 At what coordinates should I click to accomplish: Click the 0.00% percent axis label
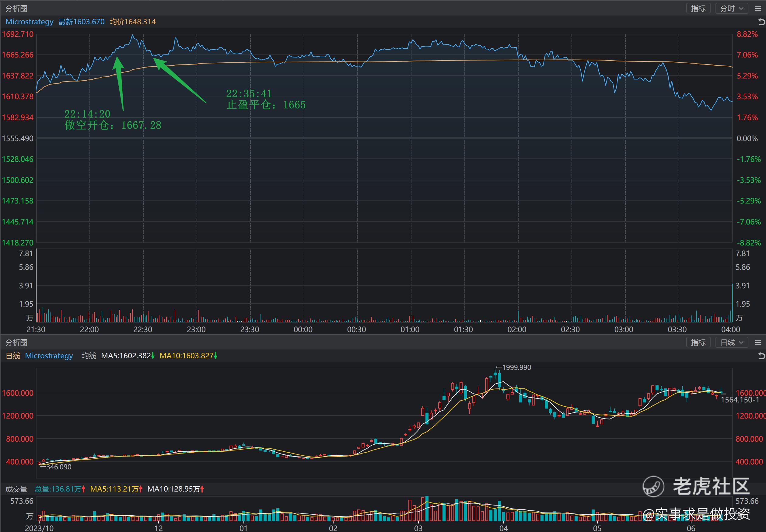(x=747, y=138)
